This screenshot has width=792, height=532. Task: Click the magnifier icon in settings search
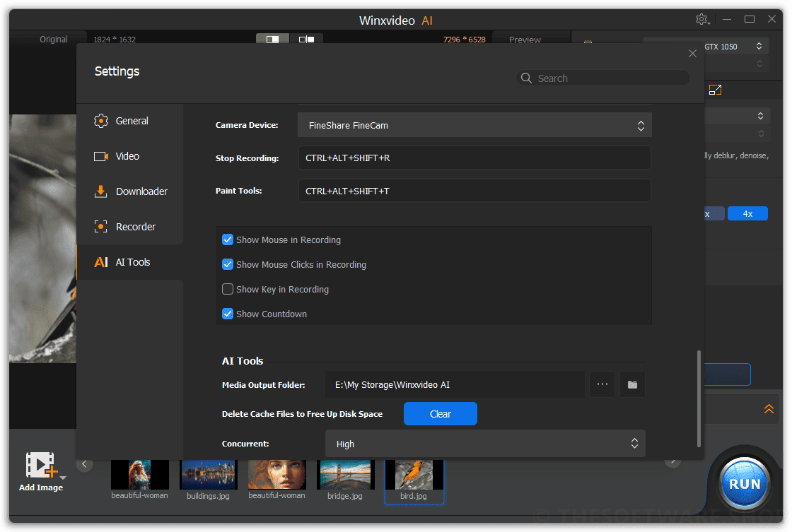click(x=526, y=78)
